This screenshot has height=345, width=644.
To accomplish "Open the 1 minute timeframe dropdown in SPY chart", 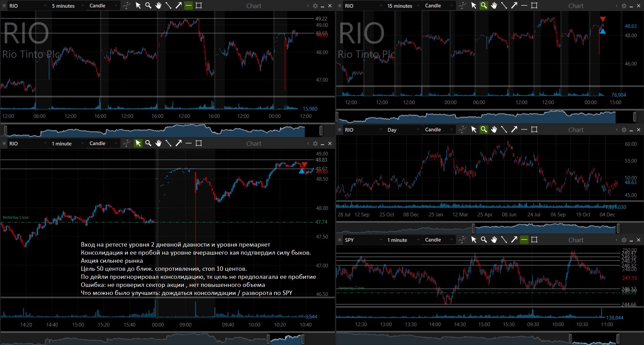I will [404, 240].
